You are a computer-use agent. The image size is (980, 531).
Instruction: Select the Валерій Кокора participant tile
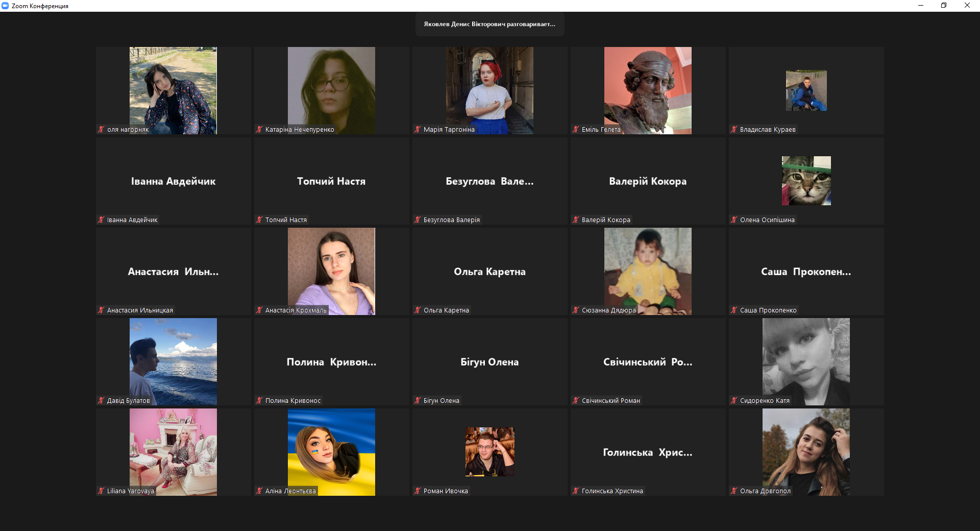pos(648,181)
